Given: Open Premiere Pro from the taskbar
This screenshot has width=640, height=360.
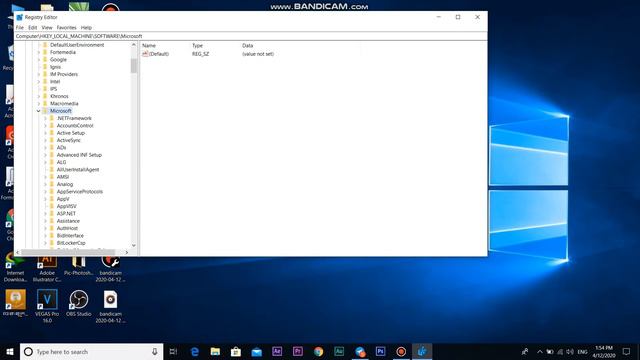Looking at the screenshot, I should (298, 351).
